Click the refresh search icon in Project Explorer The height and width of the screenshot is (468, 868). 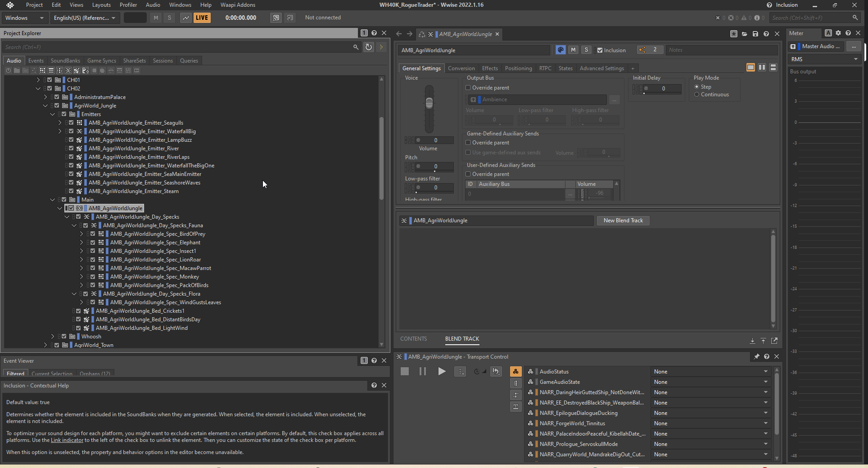[x=369, y=47]
